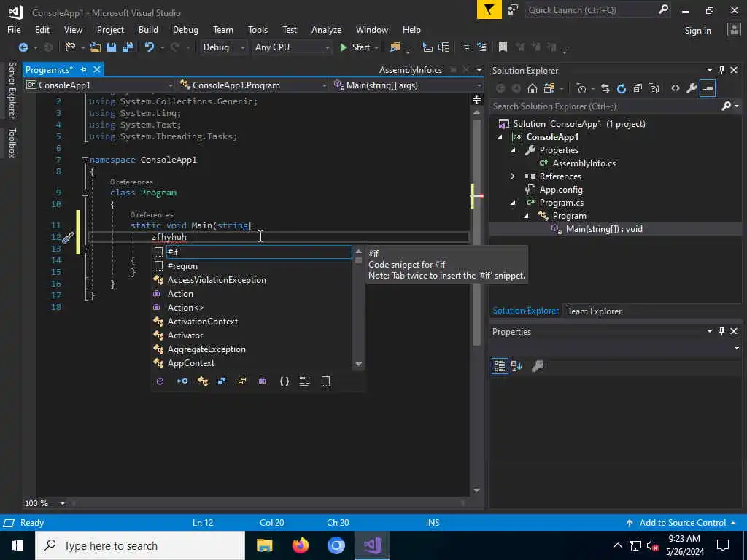
Task: Click Add to Source Control
Action: coord(682,522)
